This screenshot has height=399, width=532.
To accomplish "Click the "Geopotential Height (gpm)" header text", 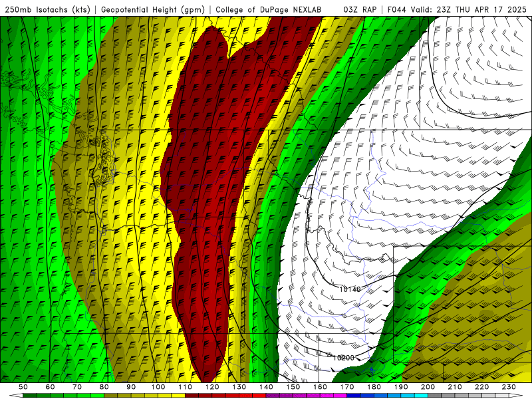I will pos(153,9).
